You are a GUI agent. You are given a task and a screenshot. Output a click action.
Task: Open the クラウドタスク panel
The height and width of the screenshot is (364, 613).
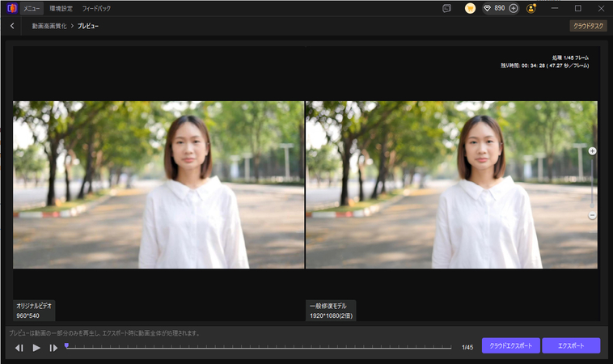click(588, 26)
